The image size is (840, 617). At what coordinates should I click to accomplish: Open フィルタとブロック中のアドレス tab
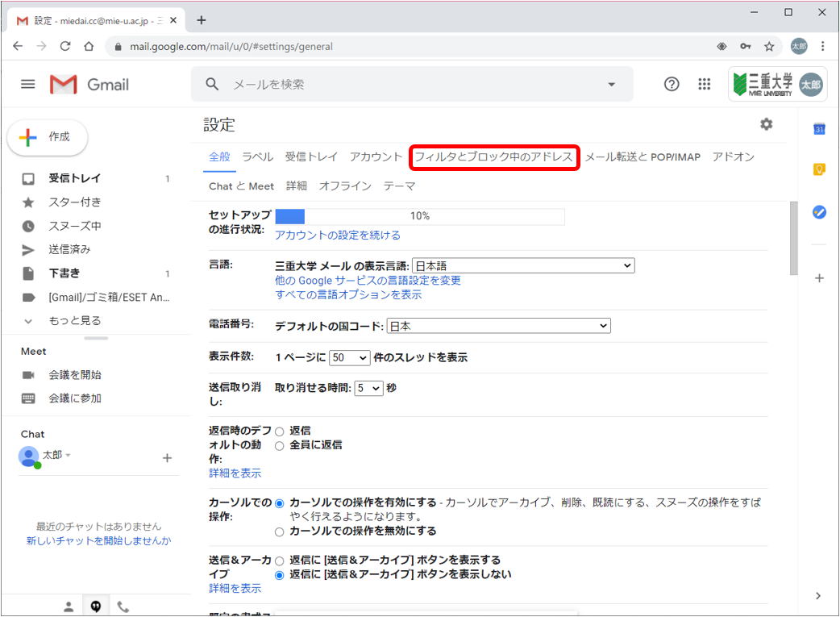click(494, 157)
